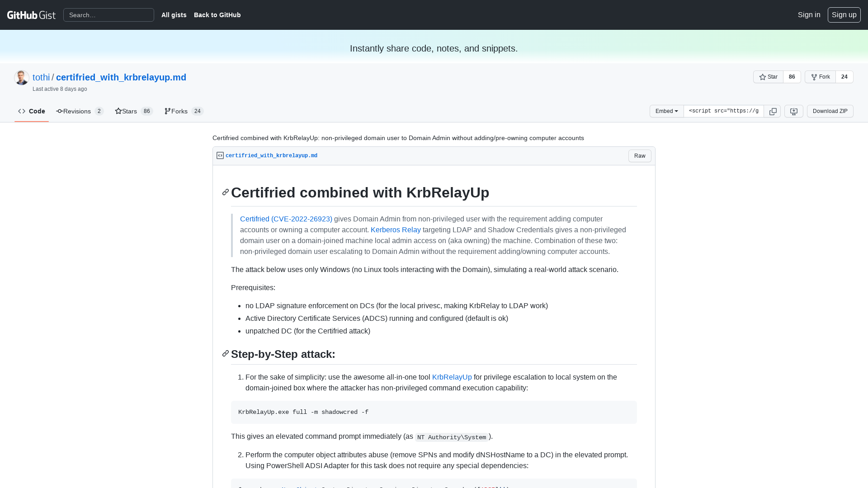Image resolution: width=868 pixels, height=488 pixels.
Task: Click the 'Active Directory Certificate Services' bullet
Action: point(377,318)
